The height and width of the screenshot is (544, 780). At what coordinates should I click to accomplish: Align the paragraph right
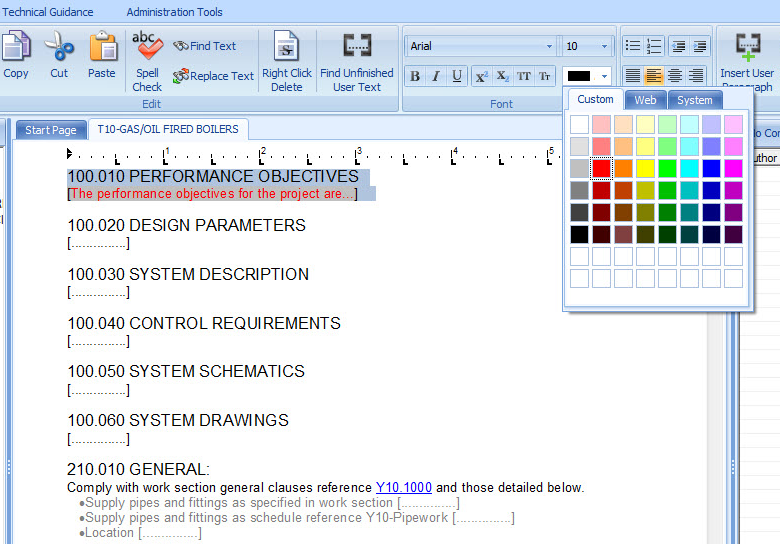[x=696, y=76]
